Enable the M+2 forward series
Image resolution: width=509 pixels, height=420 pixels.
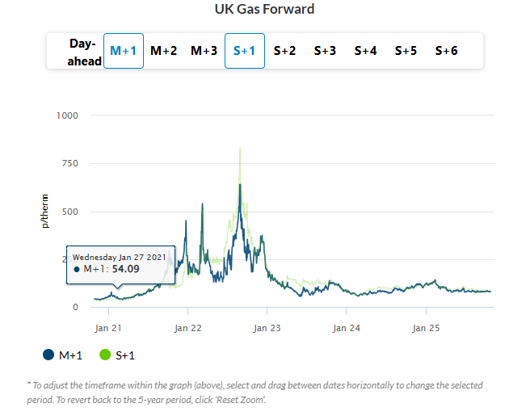[x=164, y=51]
